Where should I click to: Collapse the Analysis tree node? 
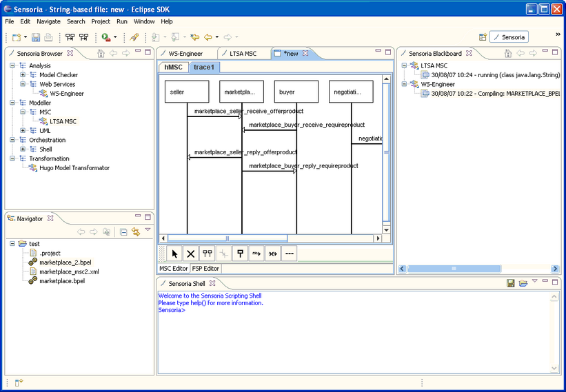[12, 65]
